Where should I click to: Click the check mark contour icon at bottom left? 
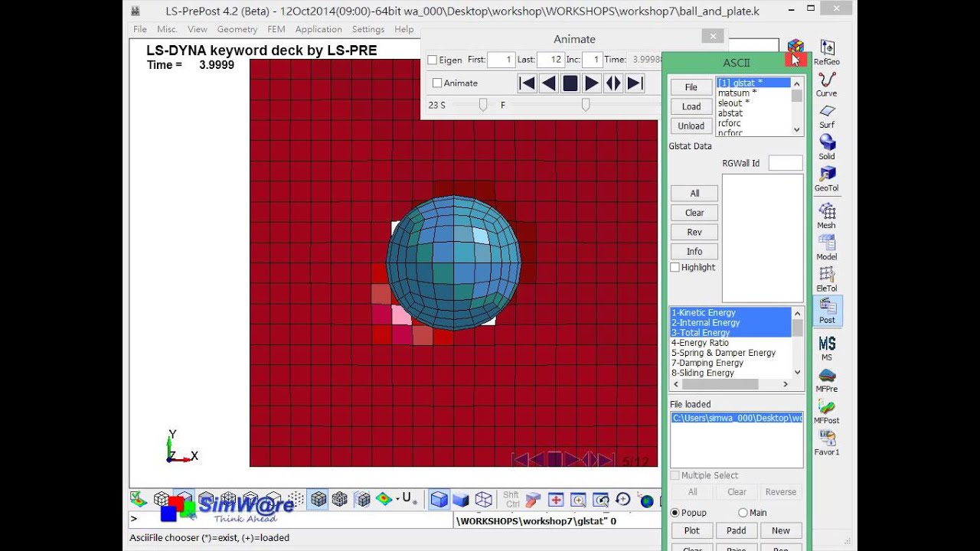coord(138,499)
